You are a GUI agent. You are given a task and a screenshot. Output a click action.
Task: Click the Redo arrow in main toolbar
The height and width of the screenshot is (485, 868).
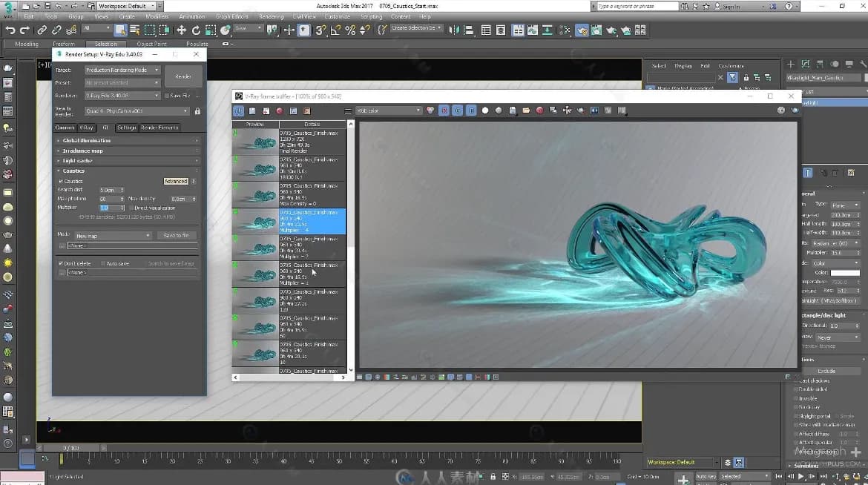(x=24, y=30)
